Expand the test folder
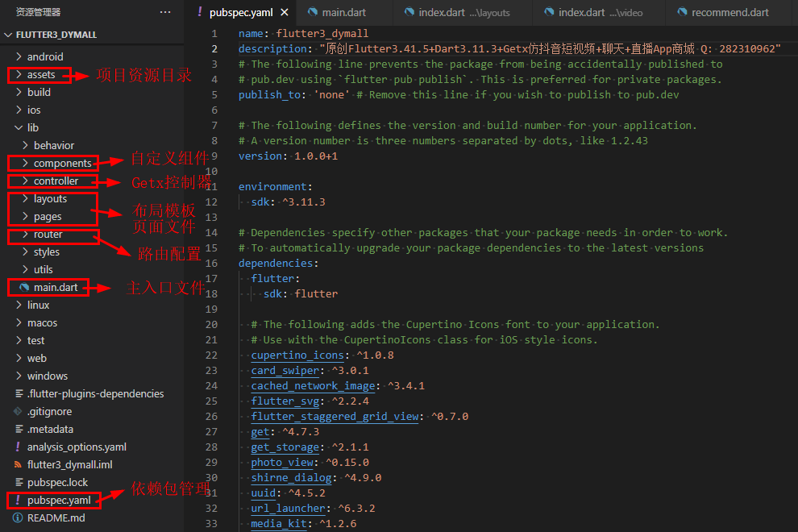This screenshot has width=798, height=532. point(19,340)
